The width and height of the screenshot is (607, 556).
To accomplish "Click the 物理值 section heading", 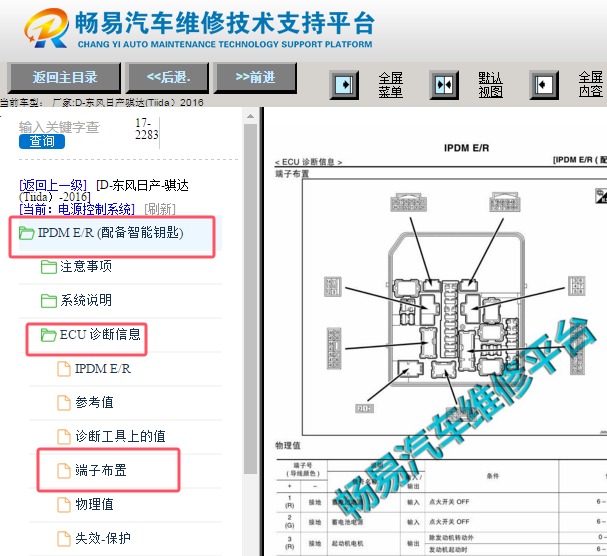I will click(x=288, y=446).
